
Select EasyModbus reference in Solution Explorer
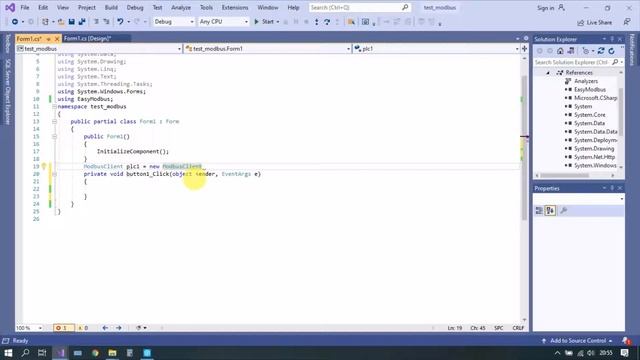pyautogui.click(x=589, y=89)
